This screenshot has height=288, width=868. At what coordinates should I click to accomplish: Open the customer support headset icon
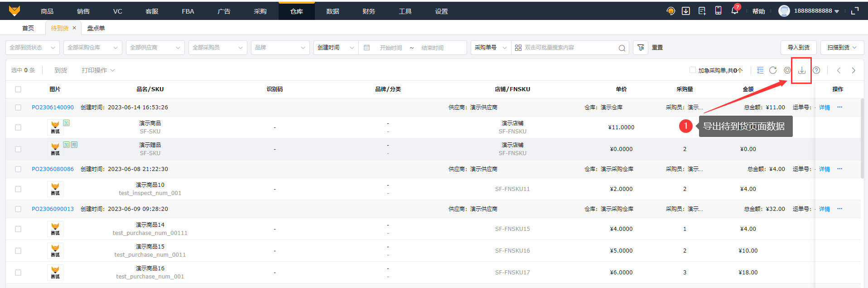point(671,11)
